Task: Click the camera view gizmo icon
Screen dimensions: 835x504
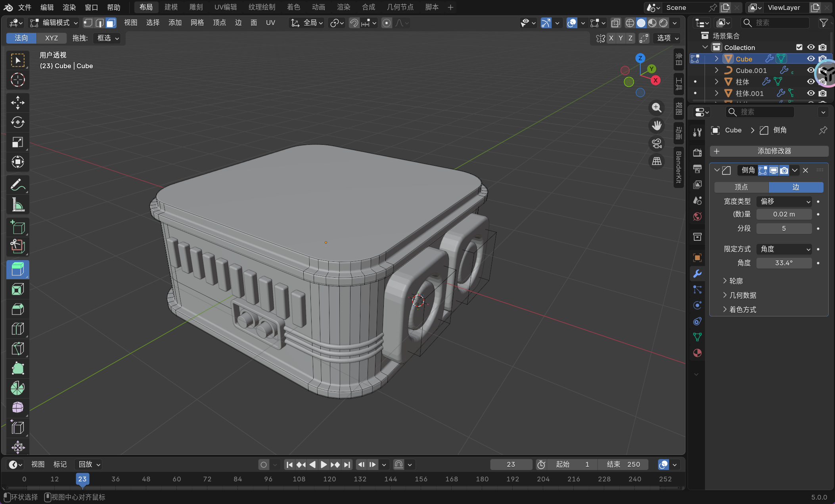Action: tap(657, 144)
